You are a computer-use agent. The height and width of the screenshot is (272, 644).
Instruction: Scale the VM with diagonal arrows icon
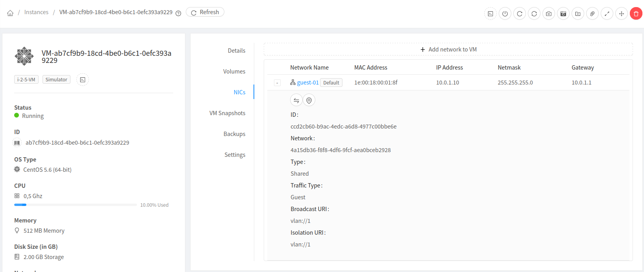607,14
